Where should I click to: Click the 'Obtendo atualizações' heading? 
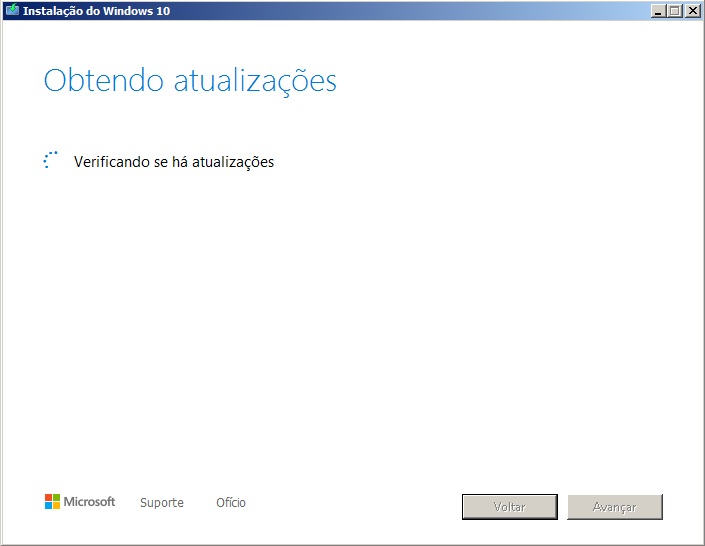(x=190, y=81)
